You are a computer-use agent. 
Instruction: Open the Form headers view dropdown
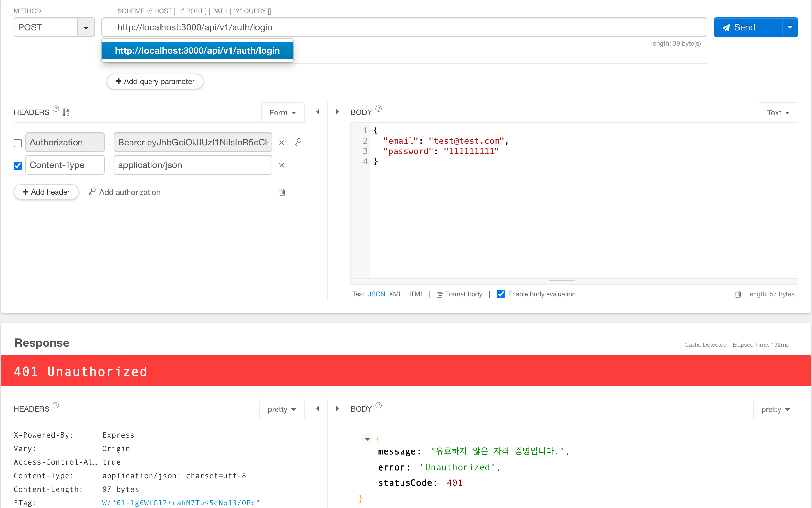click(x=282, y=112)
